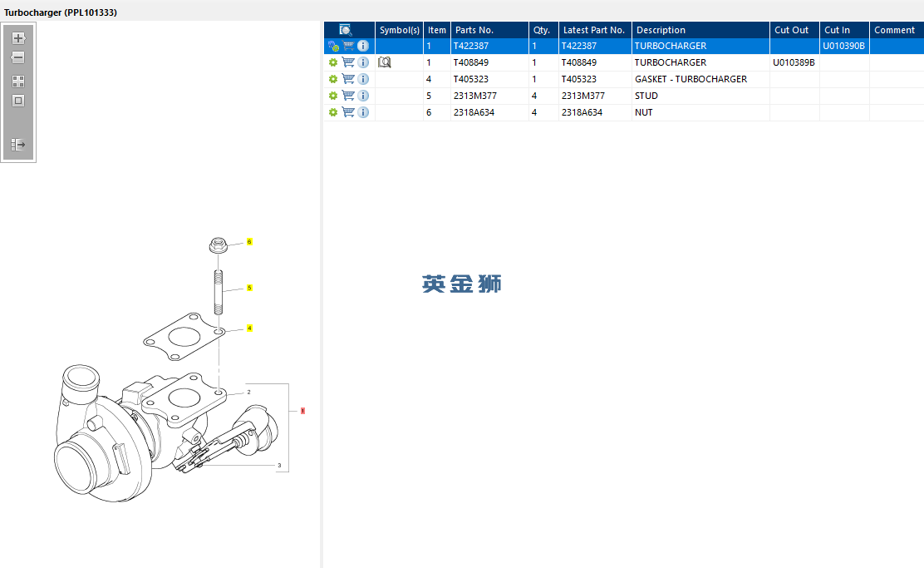Click the search icon in table header
This screenshot has height=568, width=924.
[x=346, y=30]
